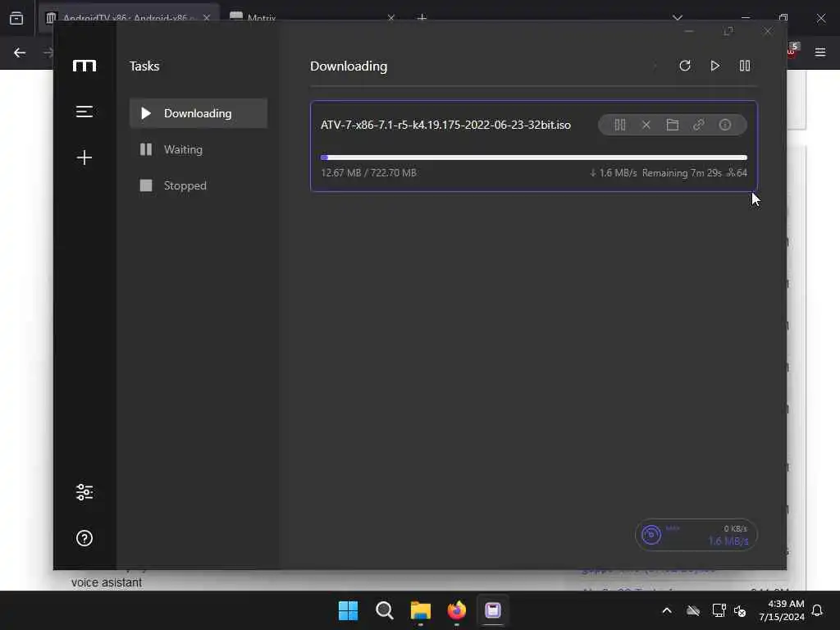Copy the ISO download link

(699, 125)
